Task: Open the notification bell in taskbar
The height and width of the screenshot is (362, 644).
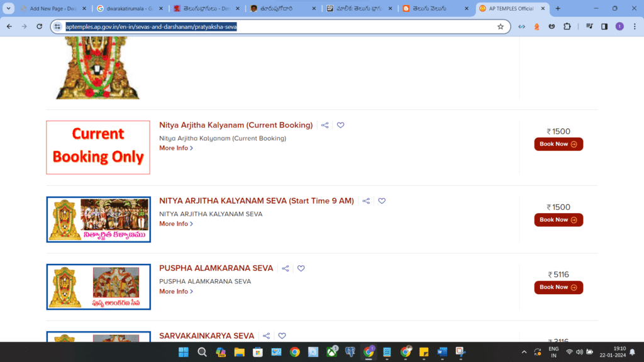Action: (x=633, y=352)
